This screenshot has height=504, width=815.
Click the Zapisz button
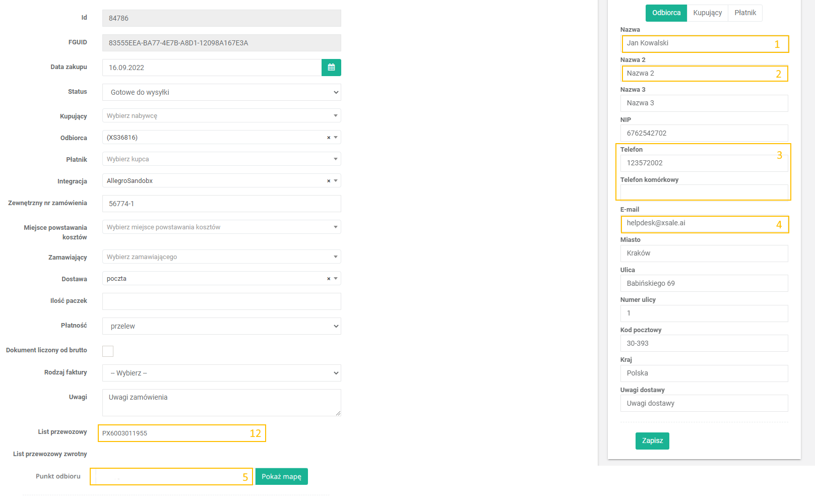[x=652, y=441]
